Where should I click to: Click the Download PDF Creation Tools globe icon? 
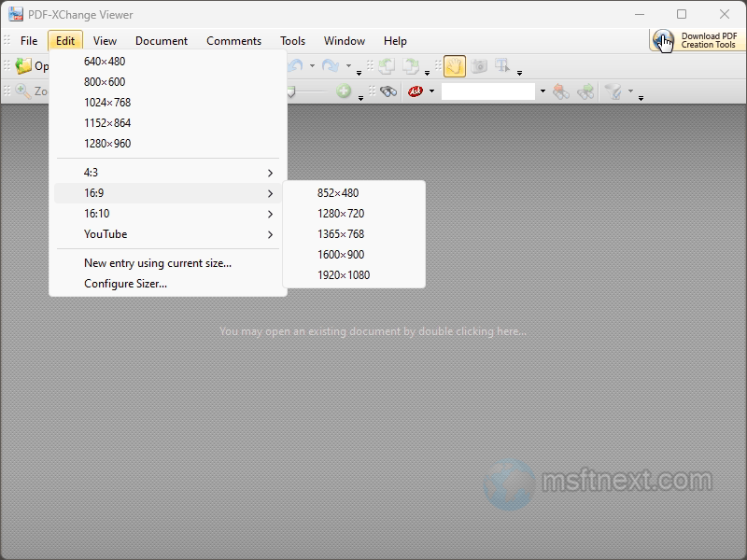[664, 40]
